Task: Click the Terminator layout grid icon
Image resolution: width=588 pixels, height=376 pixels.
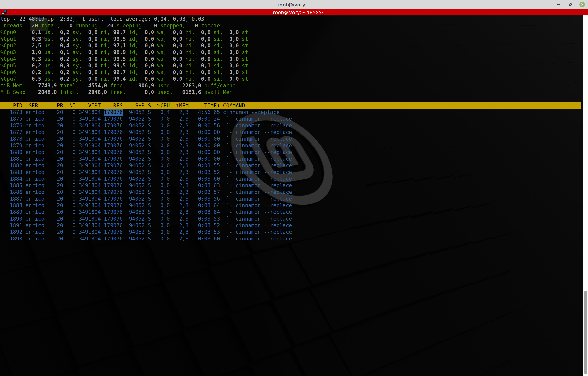Action: (4, 12)
